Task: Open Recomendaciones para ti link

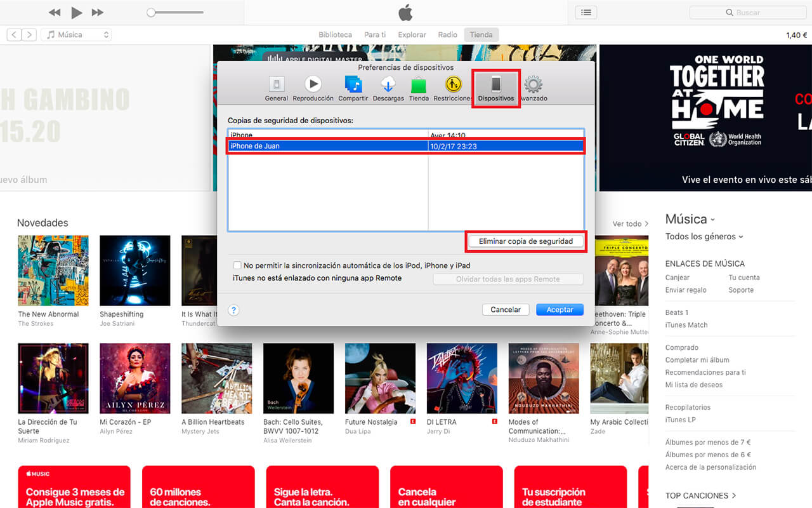Action: (x=705, y=373)
